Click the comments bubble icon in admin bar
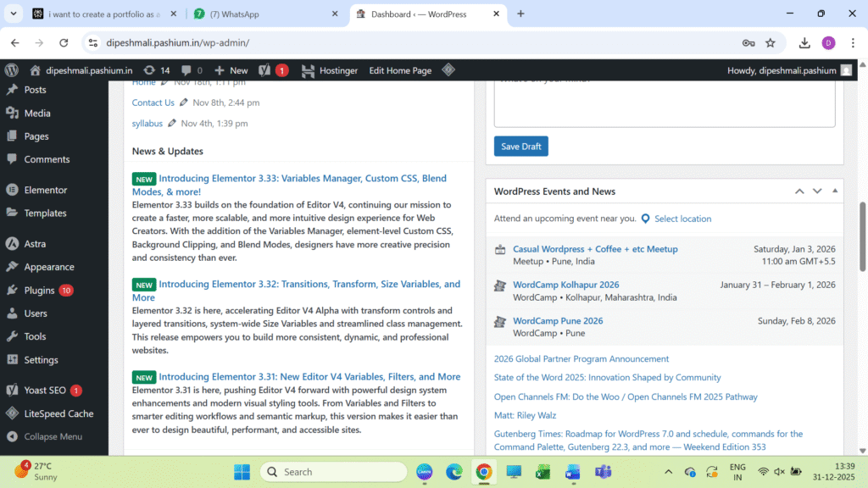Image resolution: width=868 pixels, height=488 pixels. [191, 70]
